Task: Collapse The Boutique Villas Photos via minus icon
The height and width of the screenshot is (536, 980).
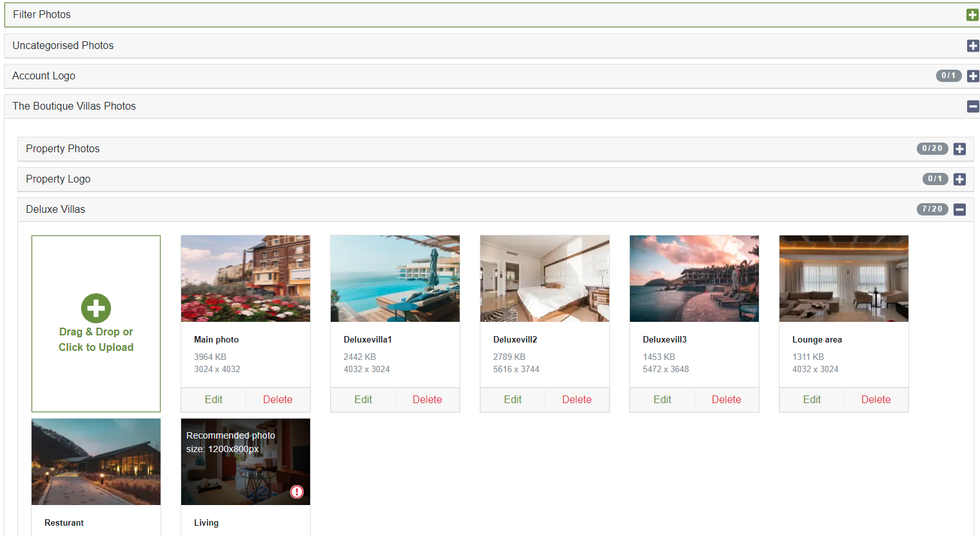Action: click(x=972, y=106)
